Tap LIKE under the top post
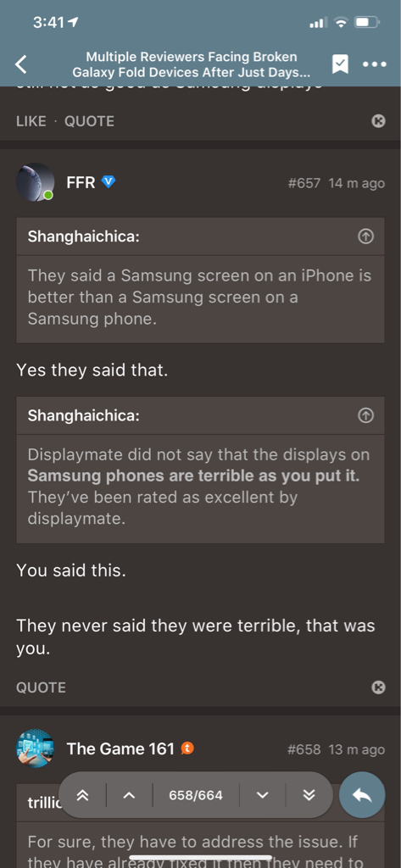 click(31, 121)
